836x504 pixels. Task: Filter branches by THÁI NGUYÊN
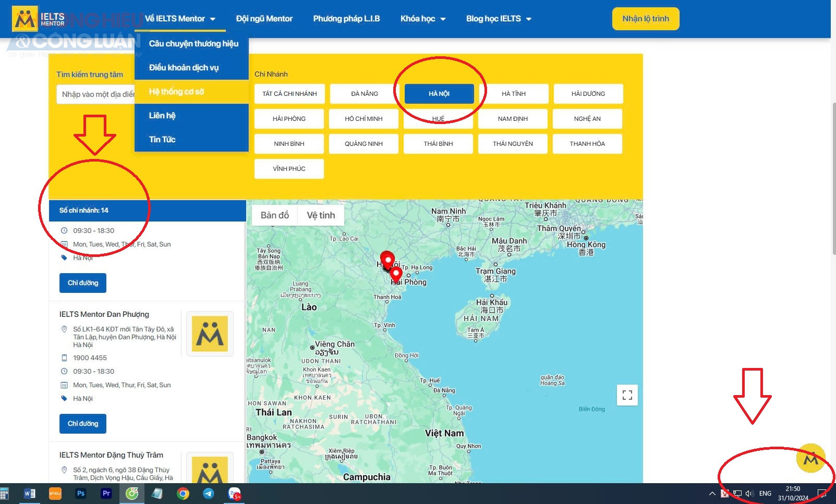point(513,144)
